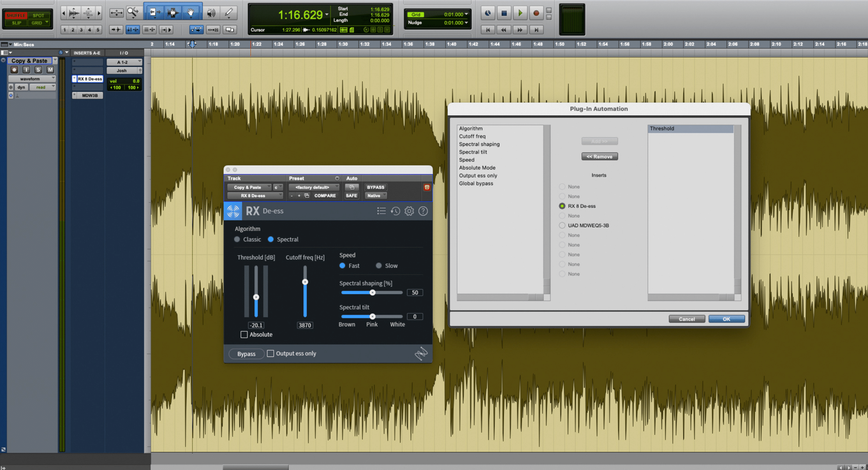Image resolution: width=868 pixels, height=470 pixels.
Task: Choose Slow speed option
Action: tap(379, 266)
